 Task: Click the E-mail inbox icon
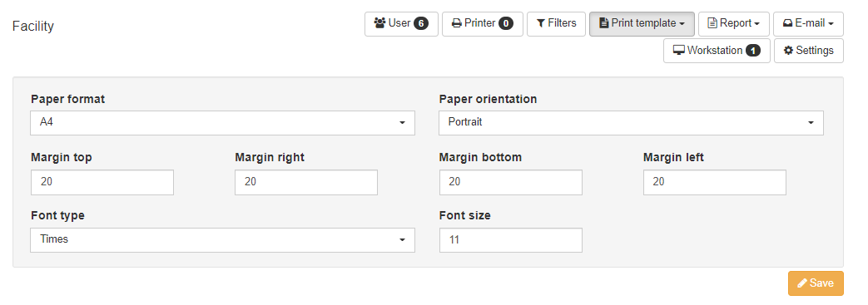(x=788, y=23)
